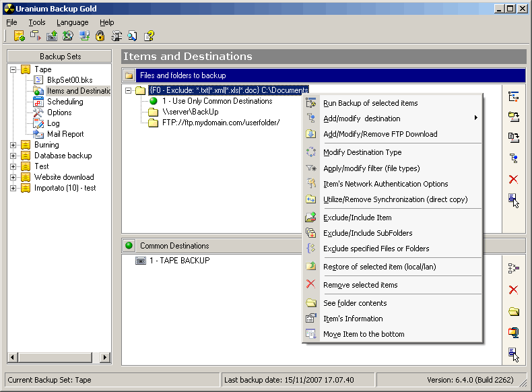532x392 pixels.
Task: Choose See folder contents
Action: pos(393,303)
